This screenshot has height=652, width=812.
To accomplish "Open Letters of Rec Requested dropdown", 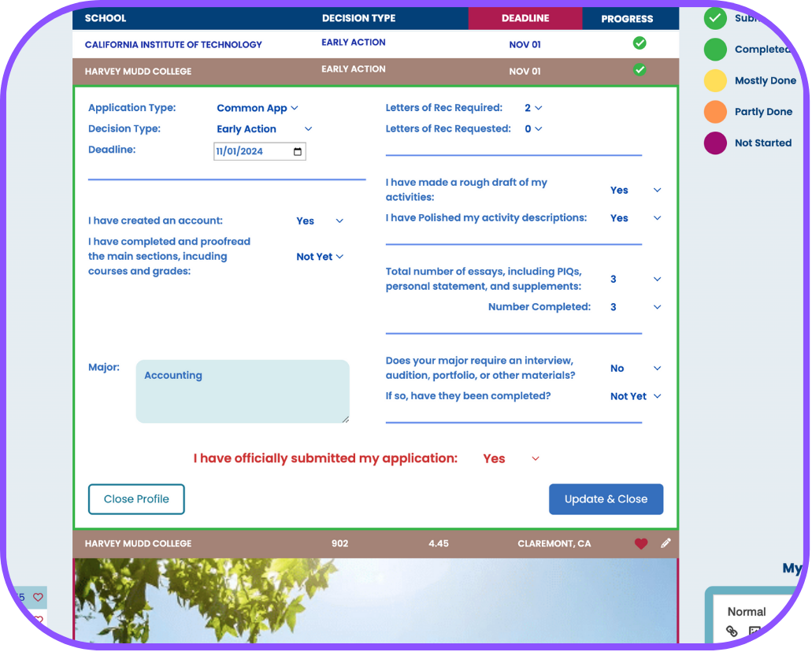I will point(533,129).
